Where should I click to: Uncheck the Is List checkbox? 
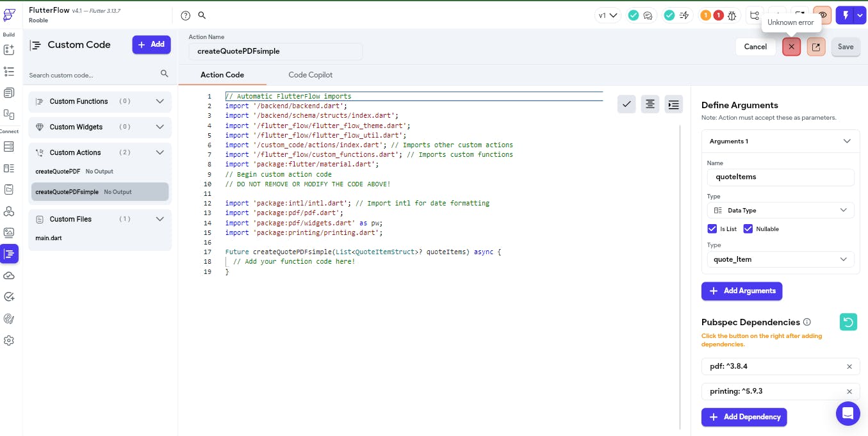point(712,229)
